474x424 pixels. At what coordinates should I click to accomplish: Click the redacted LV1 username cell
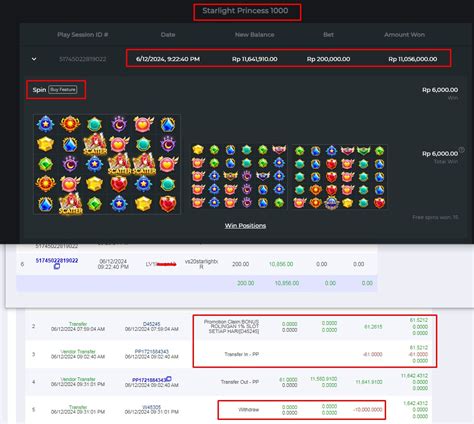tap(161, 264)
